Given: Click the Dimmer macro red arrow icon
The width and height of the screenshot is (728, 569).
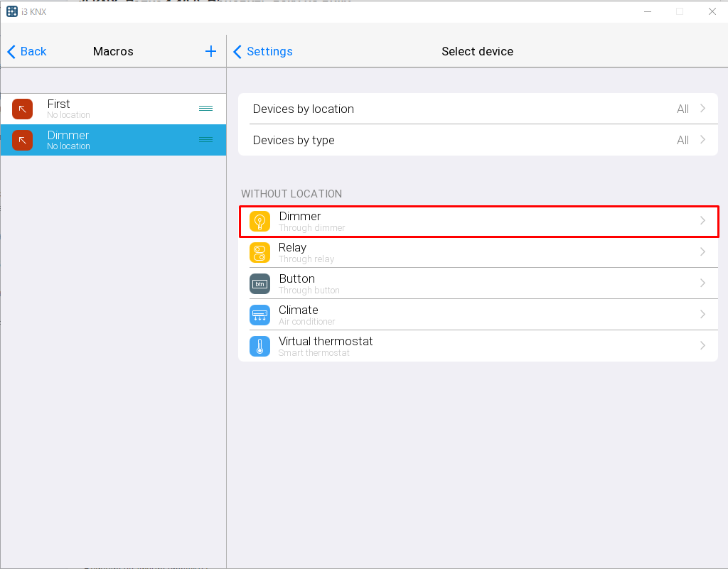Looking at the screenshot, I should tap(22, 141).
